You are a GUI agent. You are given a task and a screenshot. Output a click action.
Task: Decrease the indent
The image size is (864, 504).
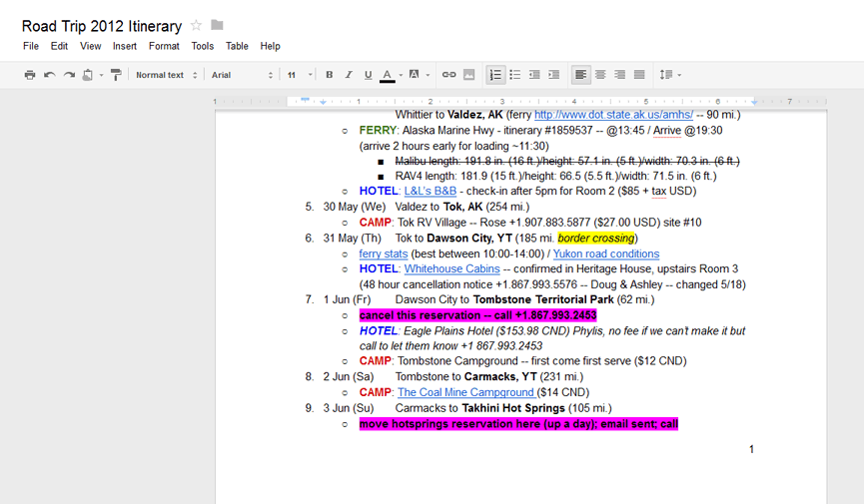[534, 75]
